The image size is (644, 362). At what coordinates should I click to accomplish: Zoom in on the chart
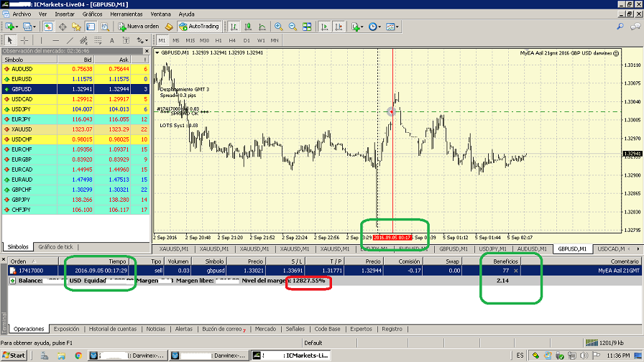click(277, 27)
